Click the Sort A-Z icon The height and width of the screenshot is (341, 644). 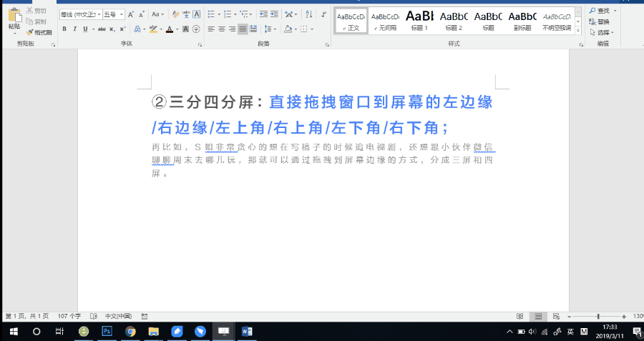point(309,14)
